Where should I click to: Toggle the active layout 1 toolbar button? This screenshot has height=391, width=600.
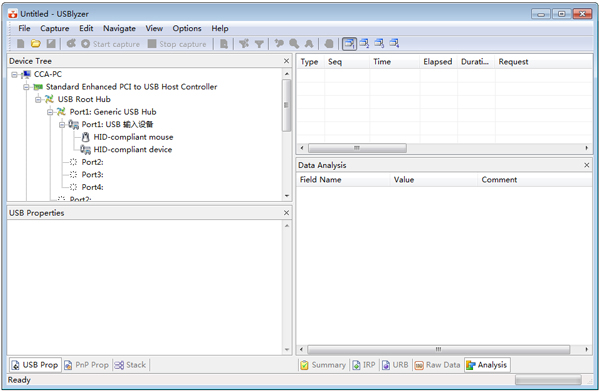[349, 44]
